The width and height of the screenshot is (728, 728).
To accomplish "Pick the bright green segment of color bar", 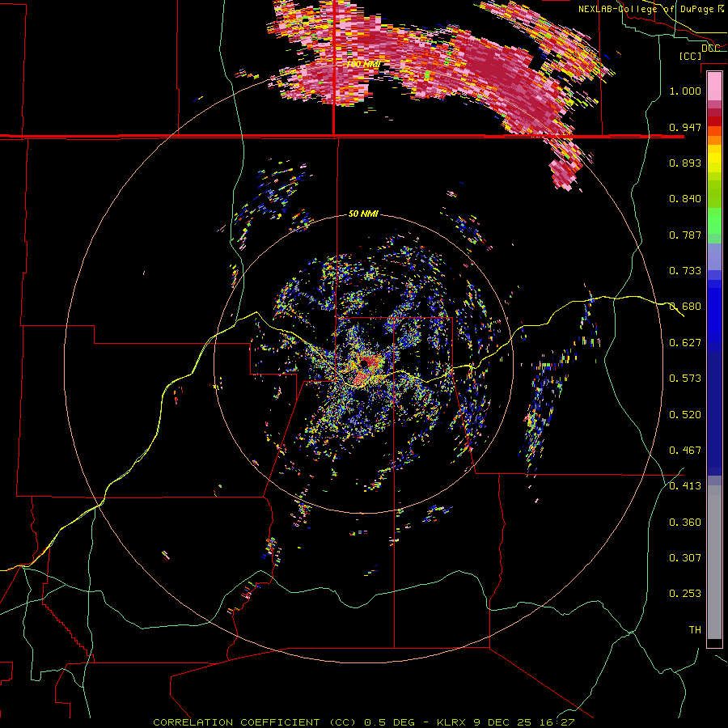I will (714, 221).
